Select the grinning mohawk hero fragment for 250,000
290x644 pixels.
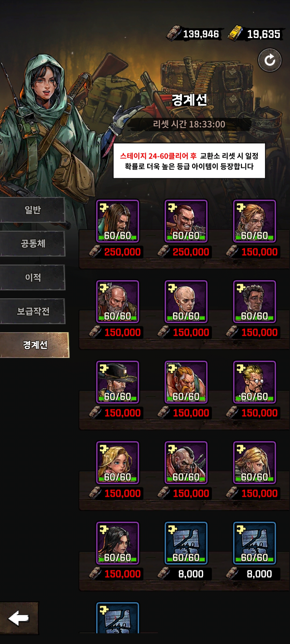tap(186, 221)
